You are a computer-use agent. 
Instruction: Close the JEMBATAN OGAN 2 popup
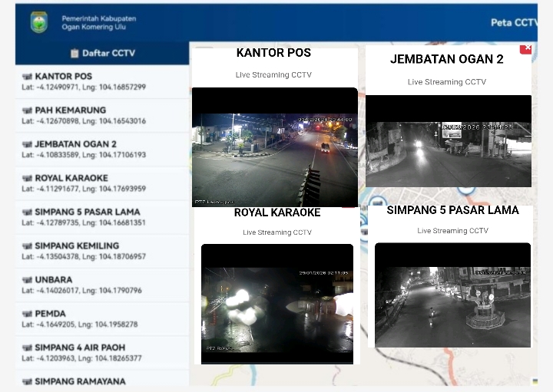click(526, 48)
